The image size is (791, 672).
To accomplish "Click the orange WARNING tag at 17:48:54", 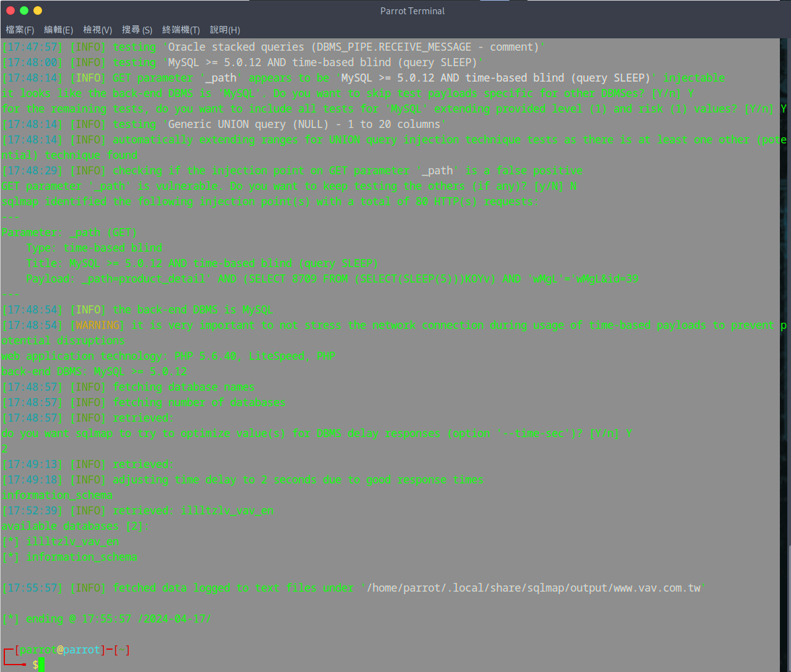I will tap(97, 325).
